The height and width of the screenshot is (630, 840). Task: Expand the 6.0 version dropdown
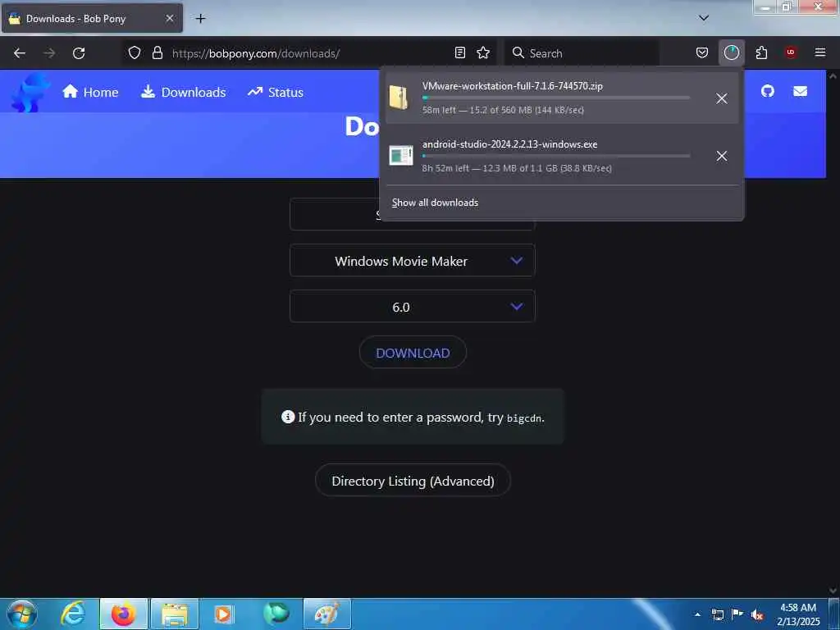[413, 307]
